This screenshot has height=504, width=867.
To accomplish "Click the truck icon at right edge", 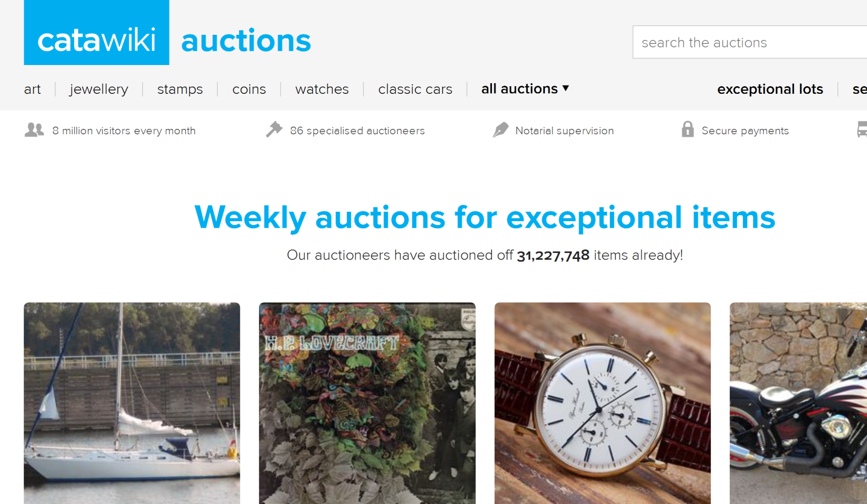I will click(862, 130).
